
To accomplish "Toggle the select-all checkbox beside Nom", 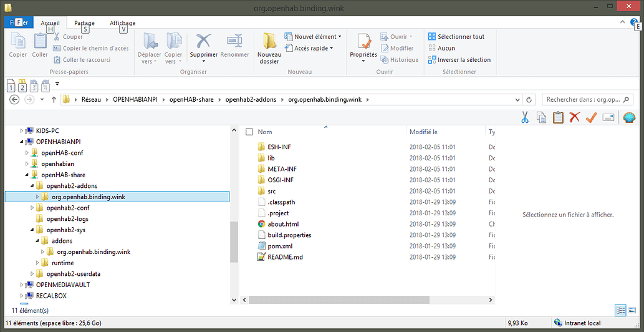I will click(249, 132).
